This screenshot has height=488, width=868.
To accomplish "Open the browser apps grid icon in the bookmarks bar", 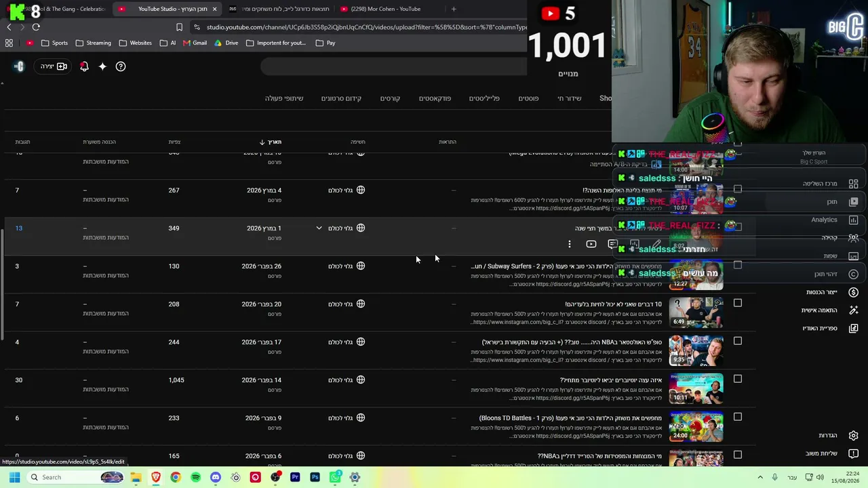I will (x=9, y=43).
